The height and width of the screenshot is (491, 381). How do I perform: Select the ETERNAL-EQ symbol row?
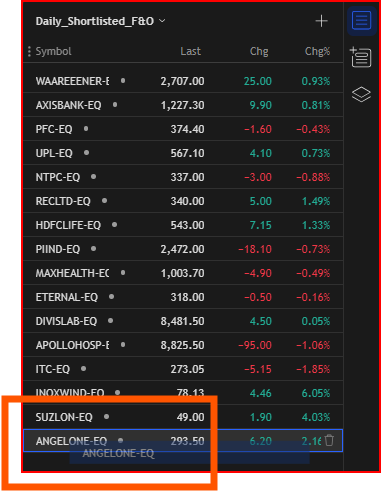click(x=183, y=297)
